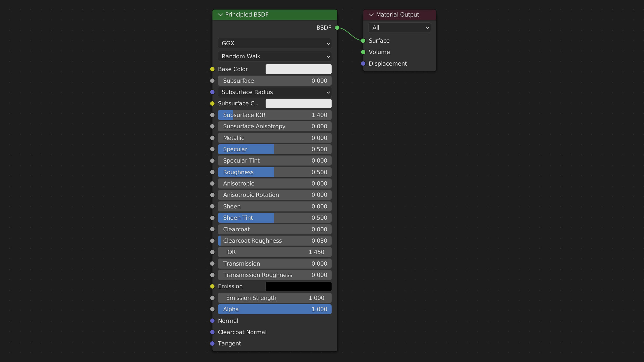The image size is (644, 362).
Task: Click the Subsurface Radius input socket
Action: pos(212,92)
